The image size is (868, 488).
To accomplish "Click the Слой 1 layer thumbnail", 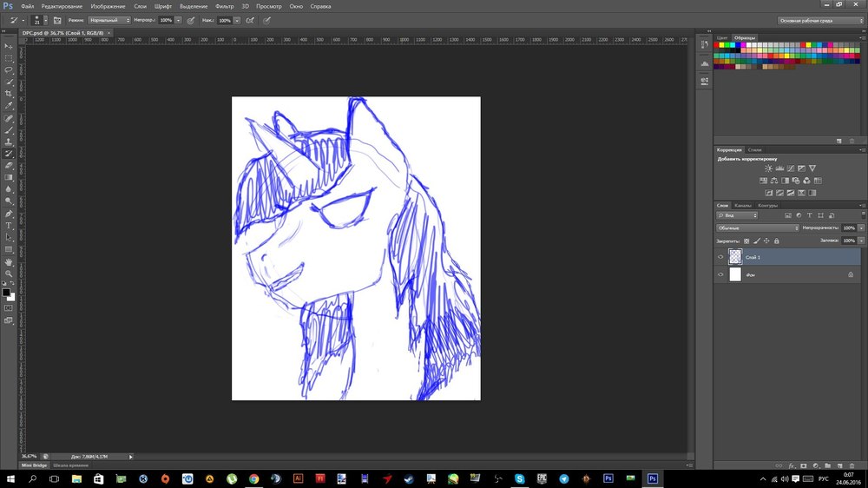I will pos(735,257).
